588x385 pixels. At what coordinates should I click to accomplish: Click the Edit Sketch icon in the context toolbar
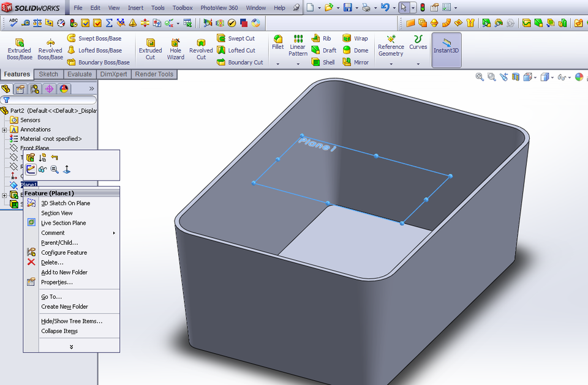(31, 169)
